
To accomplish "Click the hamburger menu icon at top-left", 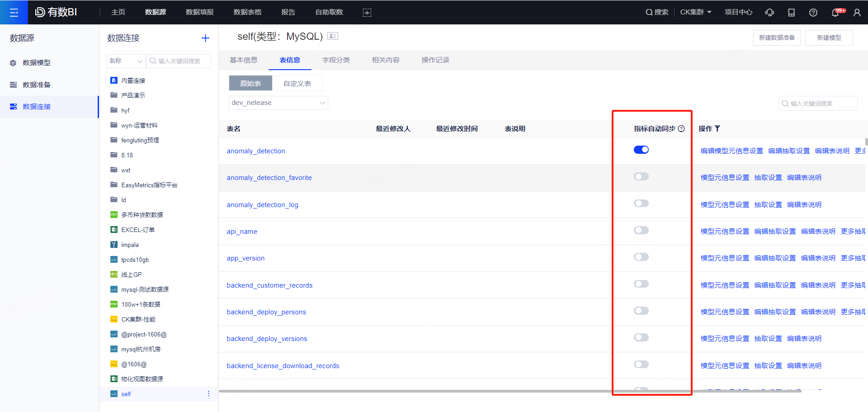I will (x=14, y=12).
